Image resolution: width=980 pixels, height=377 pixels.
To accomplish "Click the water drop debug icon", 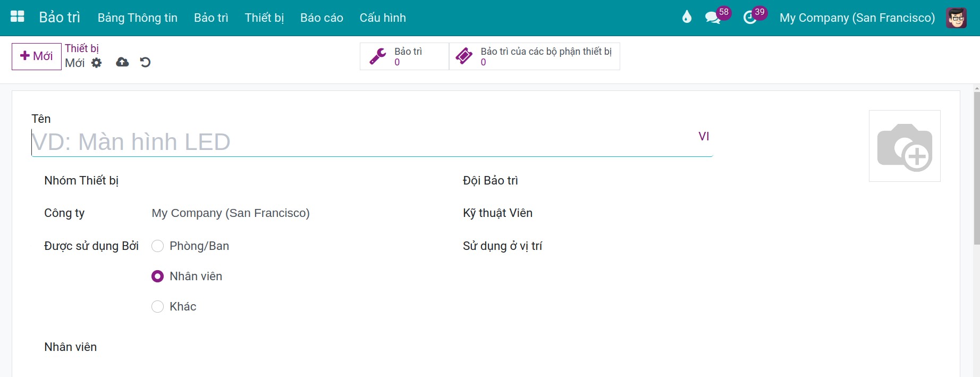I will pos(687,17).
